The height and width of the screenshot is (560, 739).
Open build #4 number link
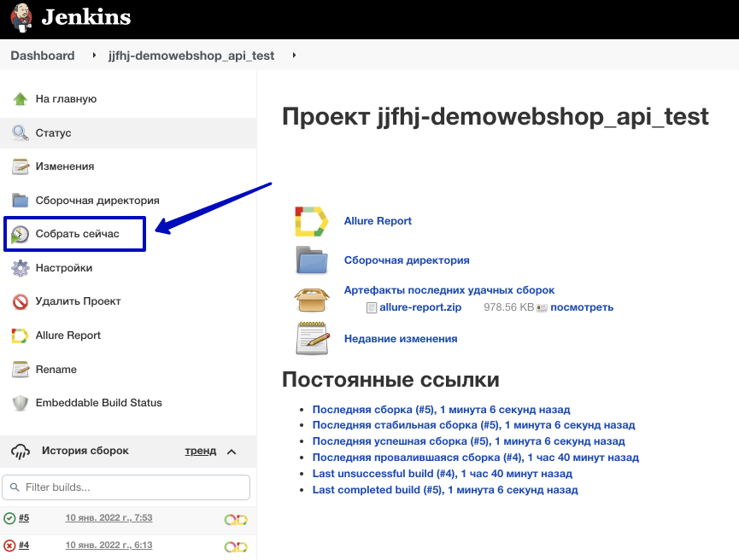coord(24,545)
